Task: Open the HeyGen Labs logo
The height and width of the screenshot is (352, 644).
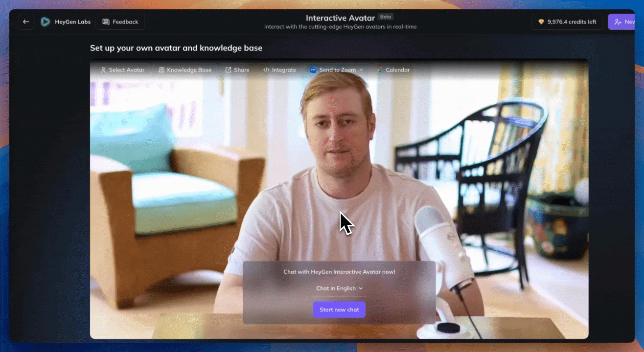Action: point(45,22)
